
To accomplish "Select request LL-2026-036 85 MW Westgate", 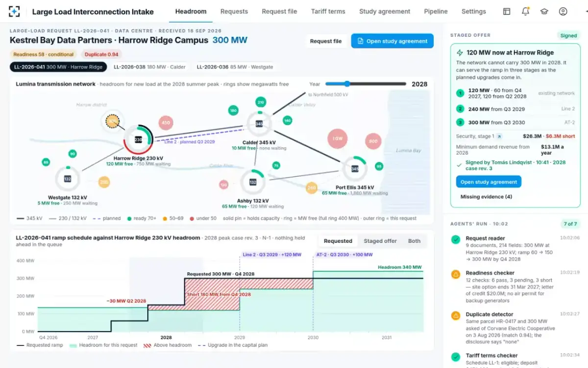I will 235,67.
